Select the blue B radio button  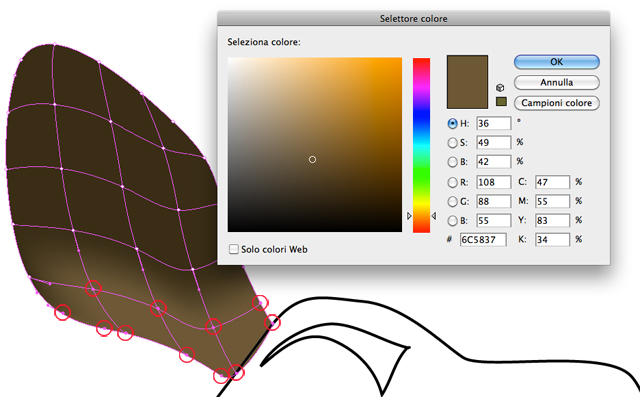[452, 221]
